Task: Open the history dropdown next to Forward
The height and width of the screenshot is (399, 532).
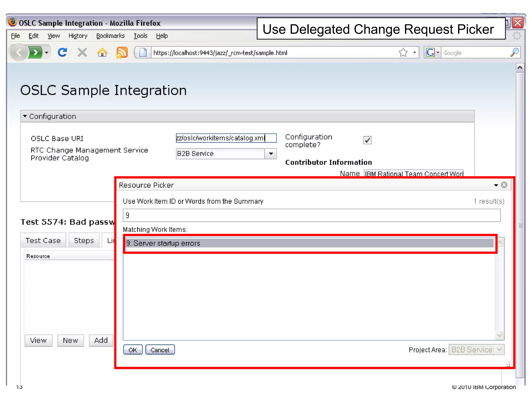Action: (46, 53)
